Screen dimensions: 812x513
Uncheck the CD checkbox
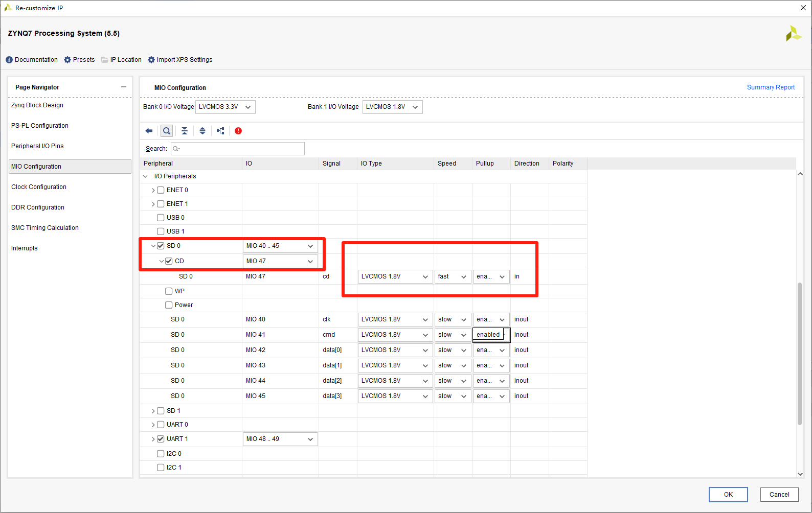coord(169,261)
